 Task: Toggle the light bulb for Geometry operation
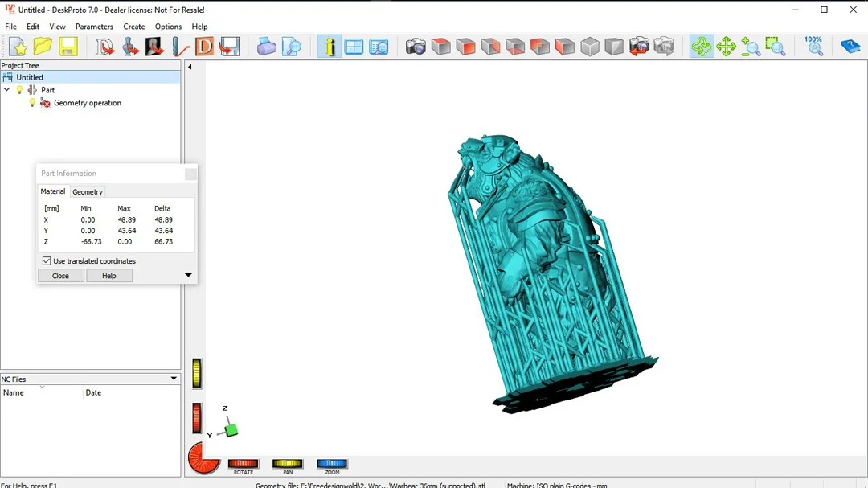tap(33, 102)
